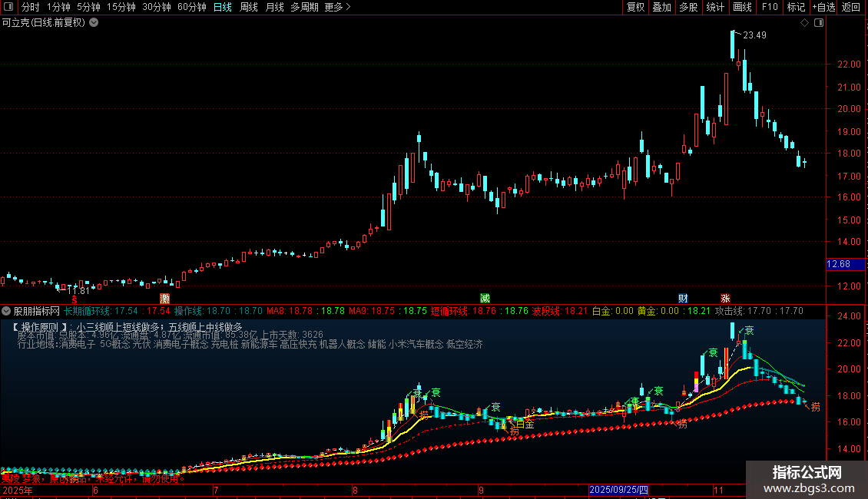Select the 30分钟 period tab
868x499 pixels.
click(x=157, y=7)
